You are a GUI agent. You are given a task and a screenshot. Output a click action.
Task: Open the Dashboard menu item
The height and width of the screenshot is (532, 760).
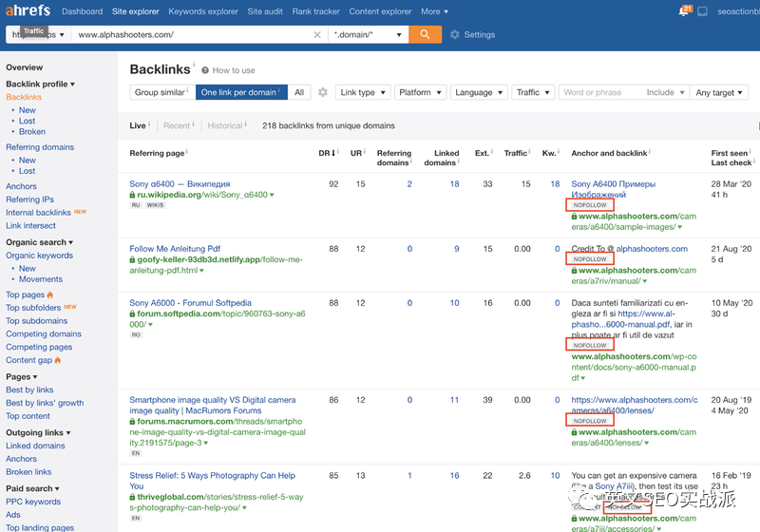click(x=82, y=11)
